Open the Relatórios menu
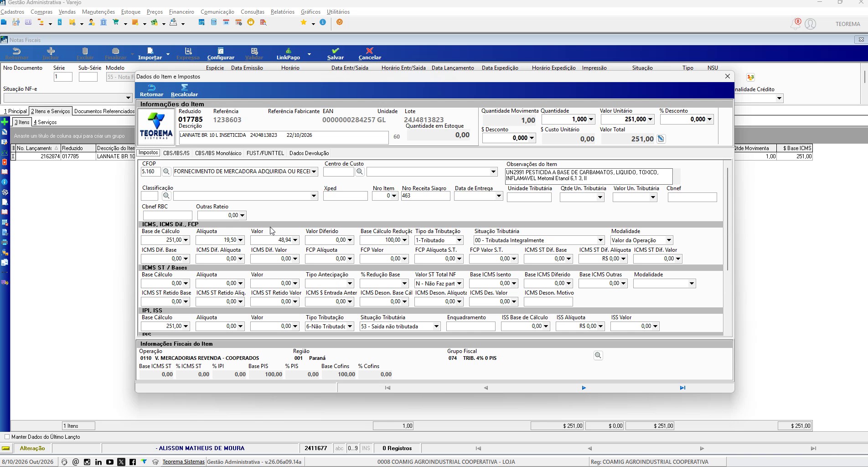The height and width of the screenshot is (467, 868). coord(283,12)
